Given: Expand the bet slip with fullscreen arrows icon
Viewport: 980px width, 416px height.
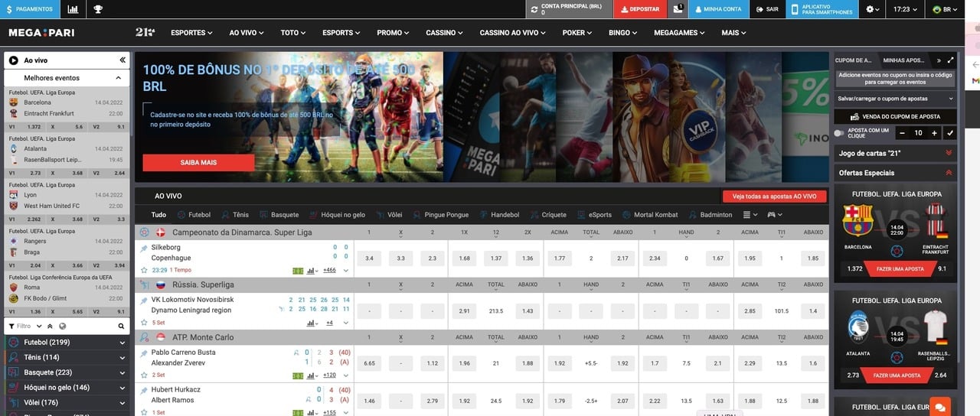Looking at the screenshot, I should 951,60.
